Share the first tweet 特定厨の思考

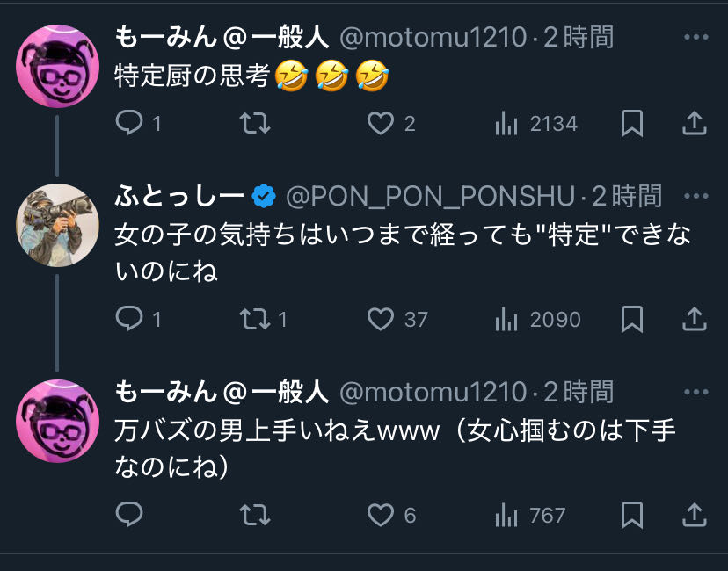point(695,124)
